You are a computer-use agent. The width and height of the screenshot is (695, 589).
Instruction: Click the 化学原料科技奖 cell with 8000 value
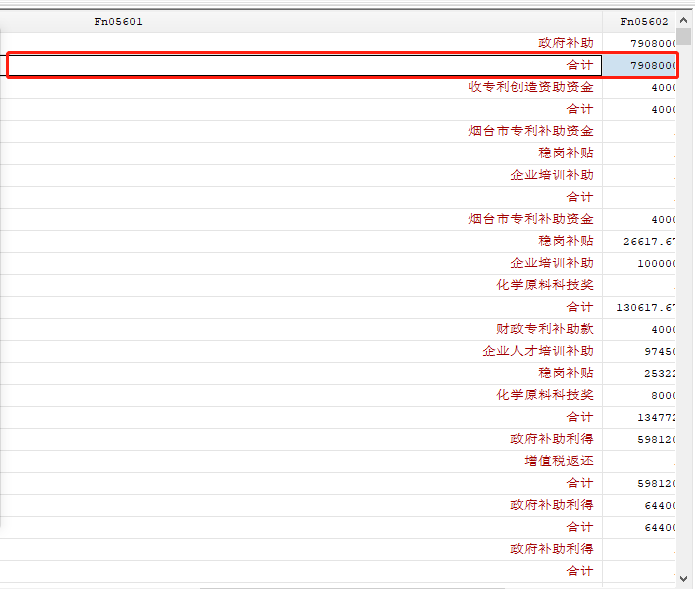[301, 395]
